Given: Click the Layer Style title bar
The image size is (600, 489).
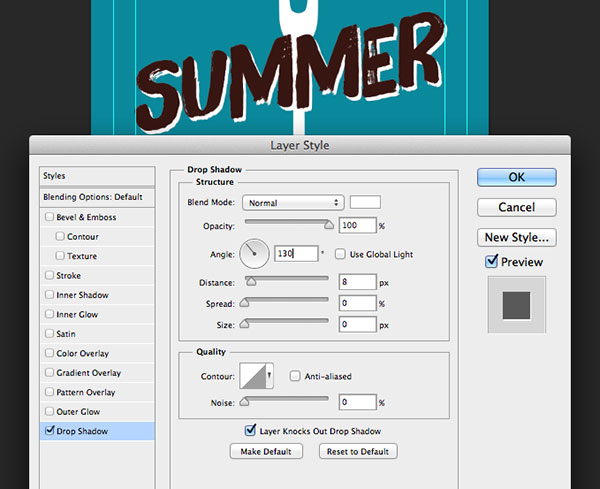Looking at the screenshot, I should [300, 145].
